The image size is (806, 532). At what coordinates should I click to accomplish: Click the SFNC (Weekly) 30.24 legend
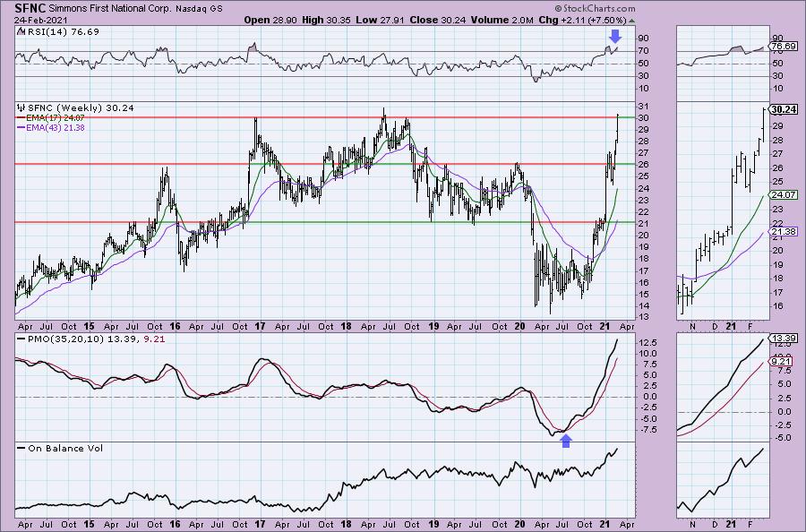[x=81, y=108]
